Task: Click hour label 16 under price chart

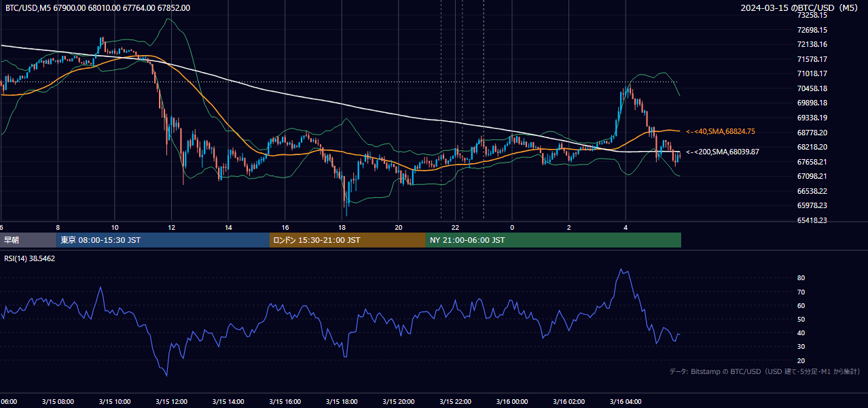Action: coord(285,228)
